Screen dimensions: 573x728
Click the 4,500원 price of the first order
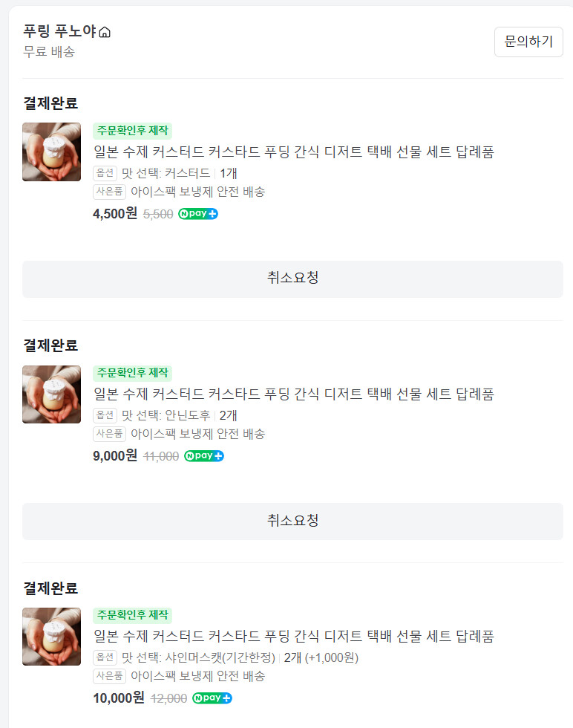(x=115, y=214)
